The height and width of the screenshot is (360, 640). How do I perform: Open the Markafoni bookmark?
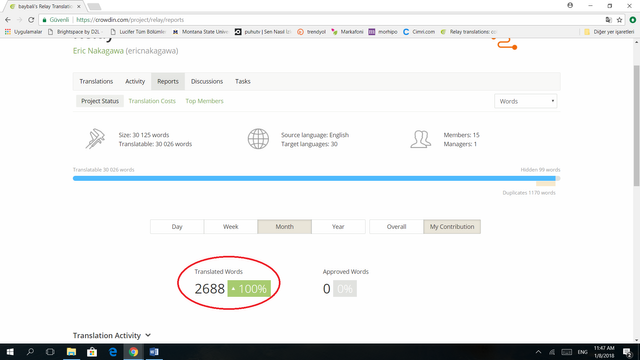click(x=347, y=31)
